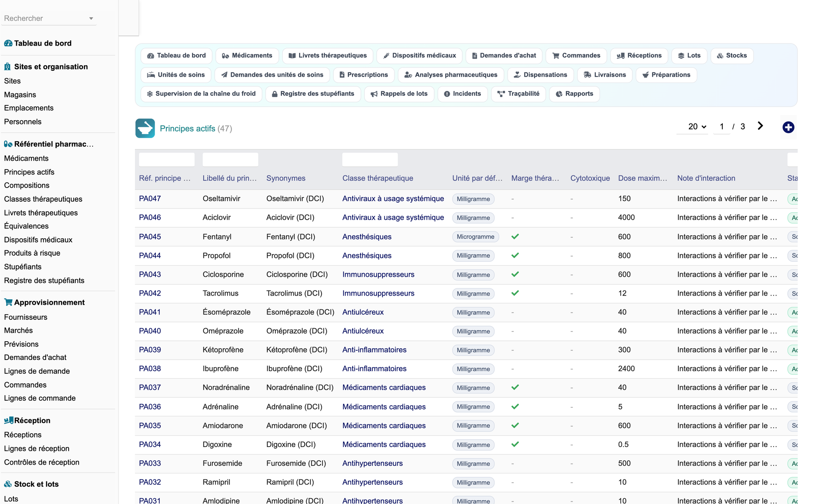The image size is (815, 504).
Task: Sort by Synonymes column header
Action: tap(286, 178)
